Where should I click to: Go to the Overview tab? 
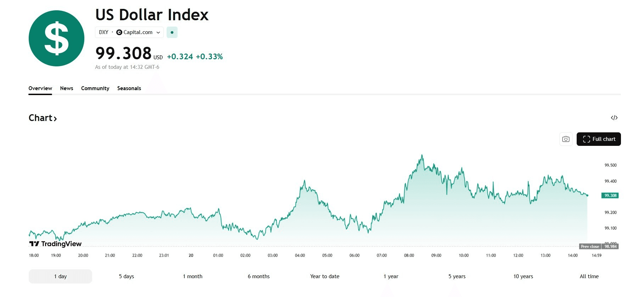(x=40, y=88)
